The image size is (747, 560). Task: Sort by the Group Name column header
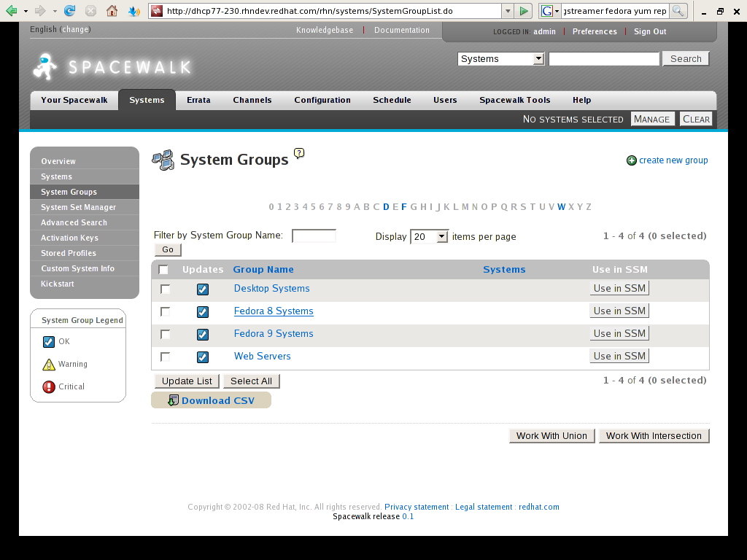(x=263, y=270)
